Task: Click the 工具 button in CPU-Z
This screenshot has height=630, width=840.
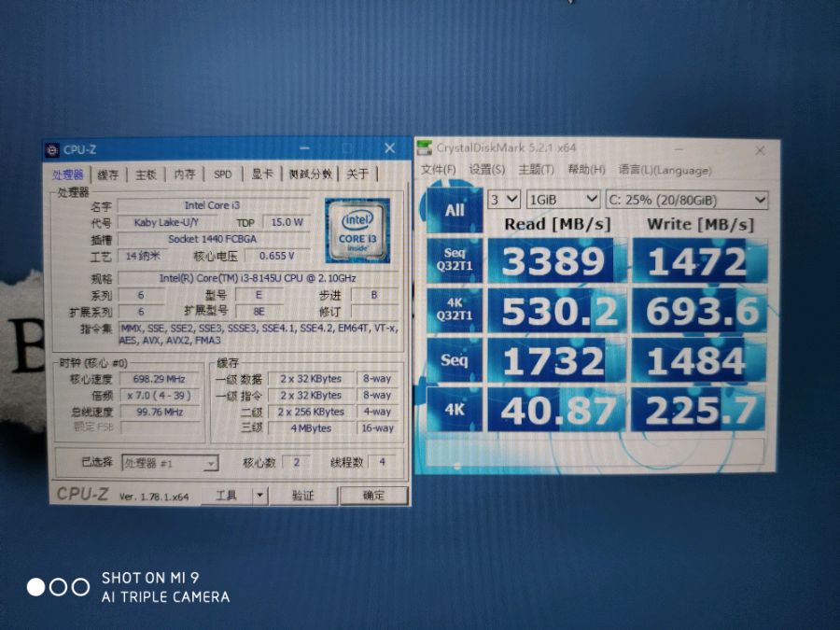Action: pos(226,496)
